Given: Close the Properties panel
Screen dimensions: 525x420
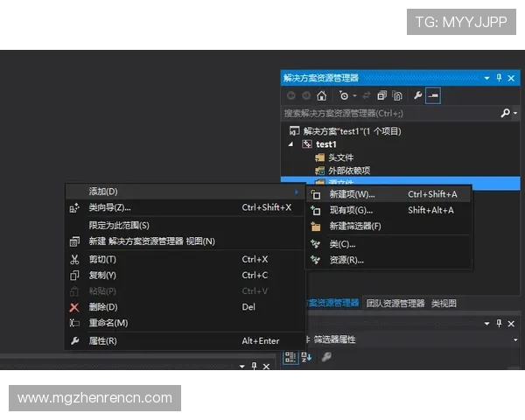Looking at the screenshot, I should (x=511, y=324).
